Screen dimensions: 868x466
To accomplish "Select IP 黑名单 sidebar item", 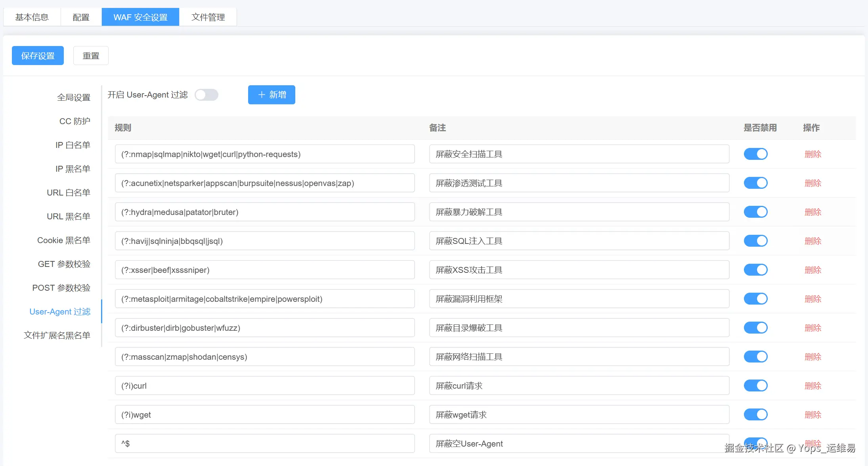I will pyautogui.click(x=73, y=169).
